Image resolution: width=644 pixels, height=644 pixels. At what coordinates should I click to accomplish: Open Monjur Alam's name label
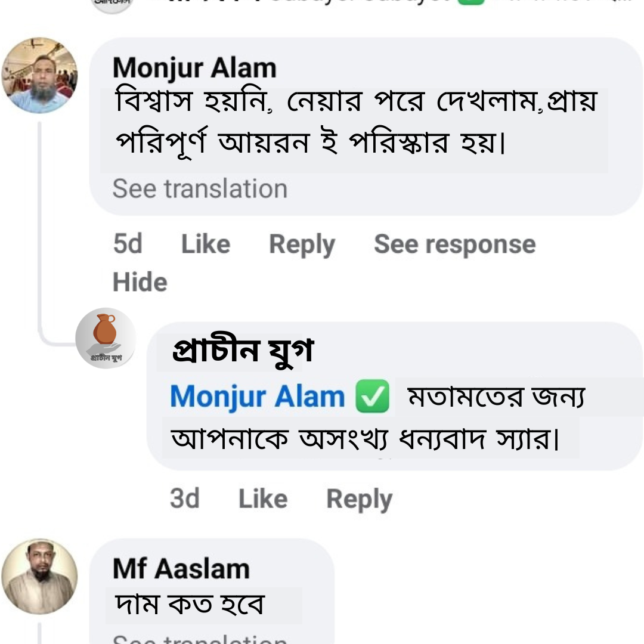coord(195,67)
